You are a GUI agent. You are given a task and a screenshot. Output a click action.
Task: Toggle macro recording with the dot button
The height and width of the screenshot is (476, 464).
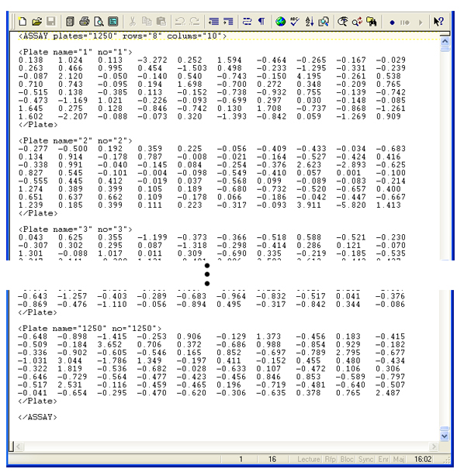(x=392, y=22)
